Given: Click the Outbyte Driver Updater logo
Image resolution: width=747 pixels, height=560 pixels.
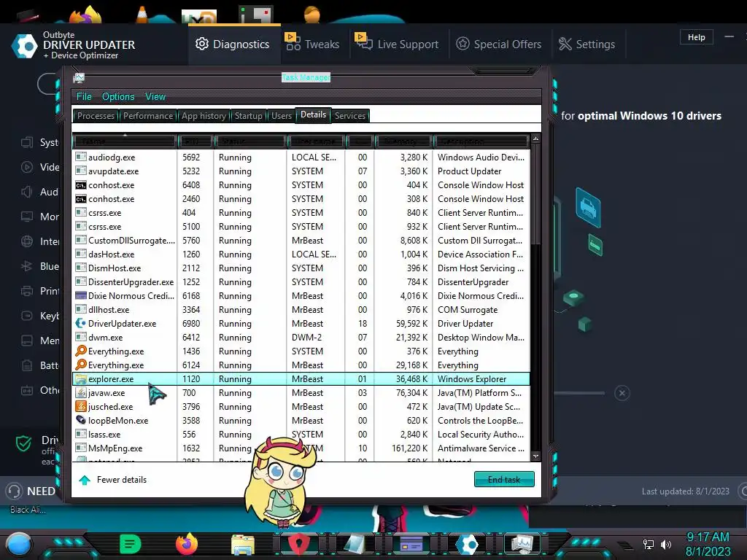Looking at the screenshot, I should coord(25,46).
